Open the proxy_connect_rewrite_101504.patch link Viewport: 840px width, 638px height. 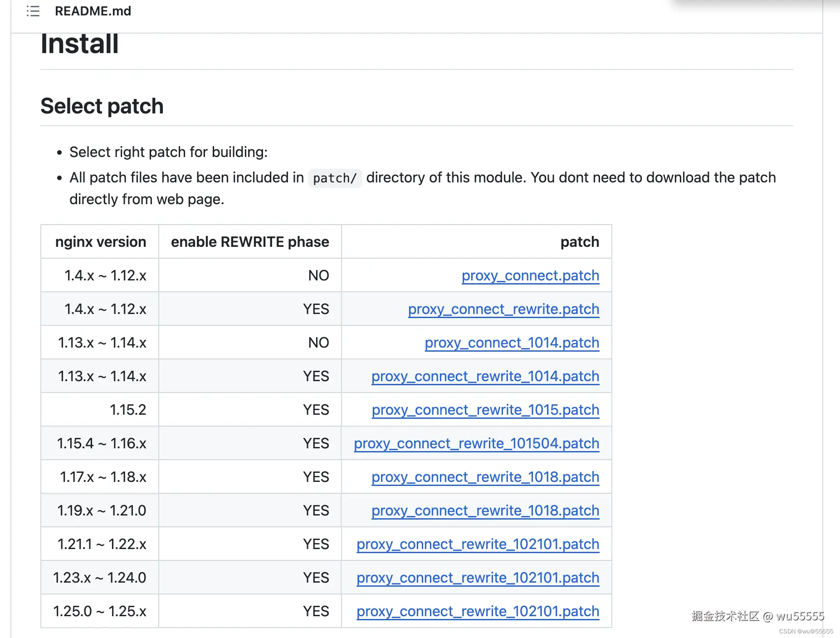coord(476,443)
